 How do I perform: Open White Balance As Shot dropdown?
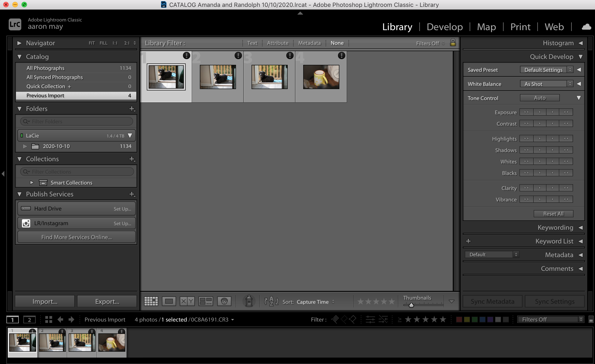tap(546, 84)
